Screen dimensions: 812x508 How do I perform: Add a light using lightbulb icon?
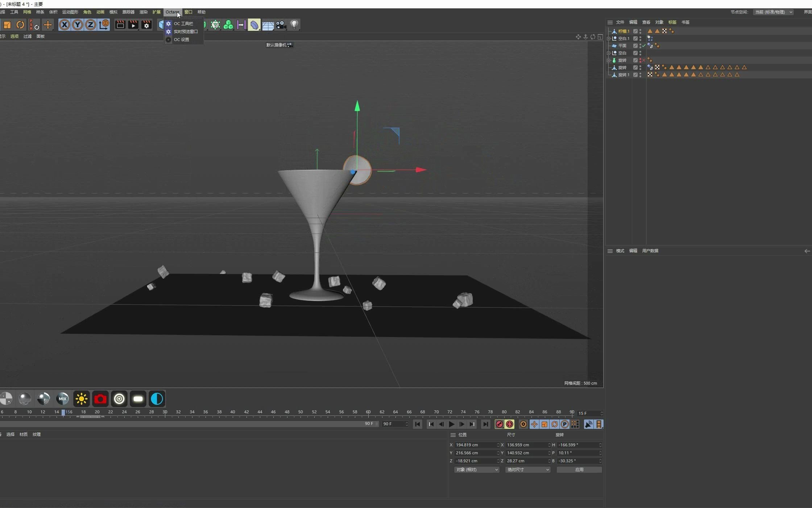point(294,25)
